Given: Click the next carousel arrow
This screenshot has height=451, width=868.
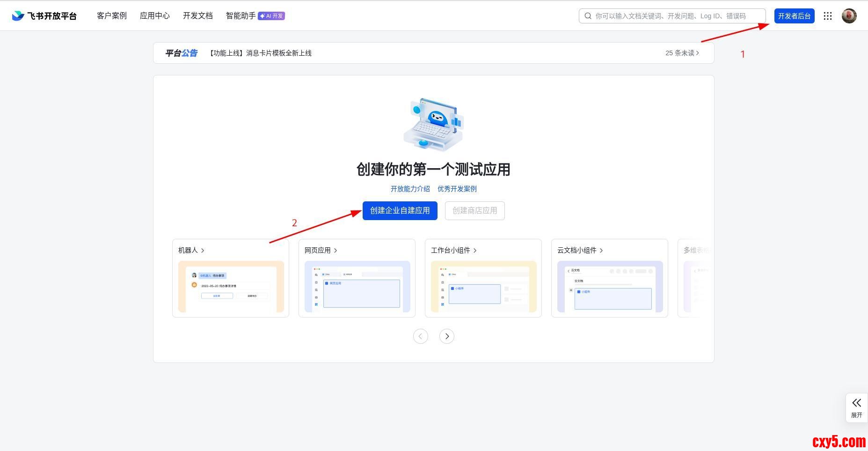Looking at the screenshot, I should pos(446,336).
